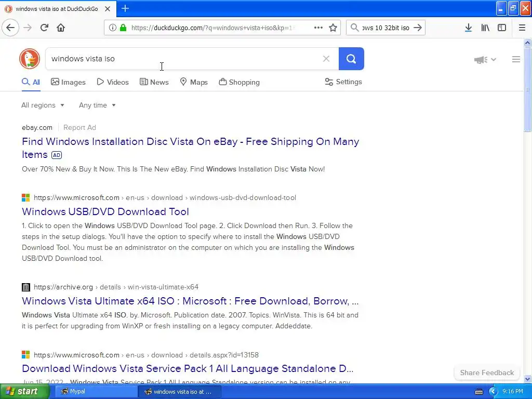Switch to Images results tab

[x=68, y=82]
